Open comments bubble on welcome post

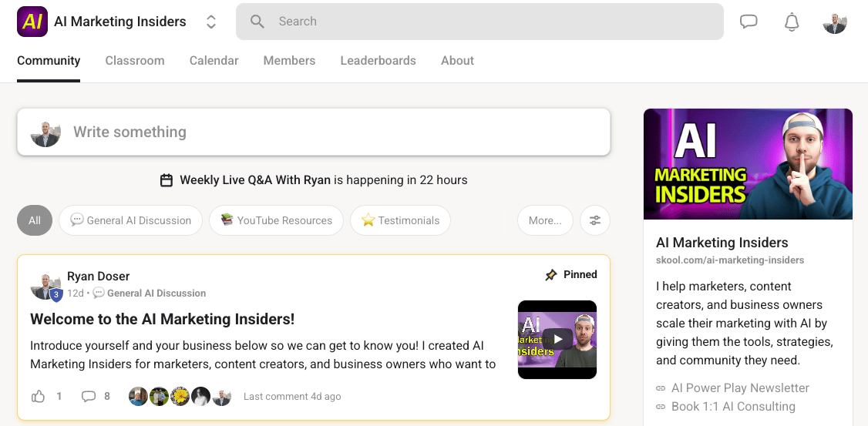coord(89,396)
